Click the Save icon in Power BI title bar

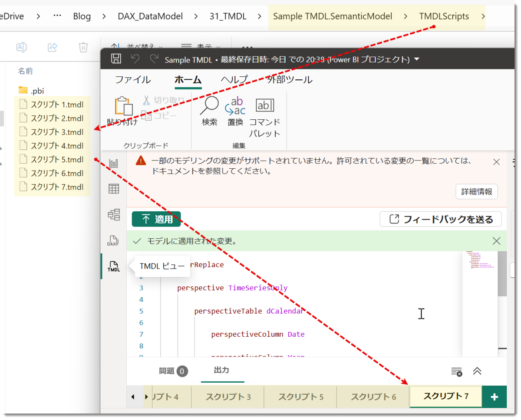(x=116, y=59)
